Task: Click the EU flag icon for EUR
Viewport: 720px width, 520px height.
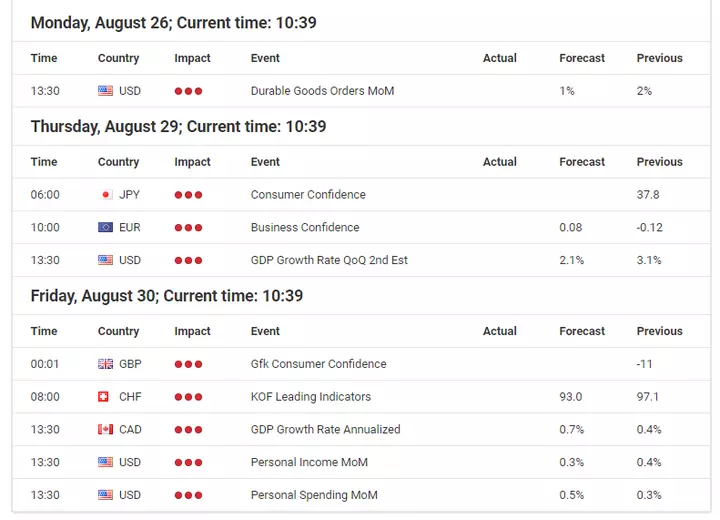Action: click(105, 227)
